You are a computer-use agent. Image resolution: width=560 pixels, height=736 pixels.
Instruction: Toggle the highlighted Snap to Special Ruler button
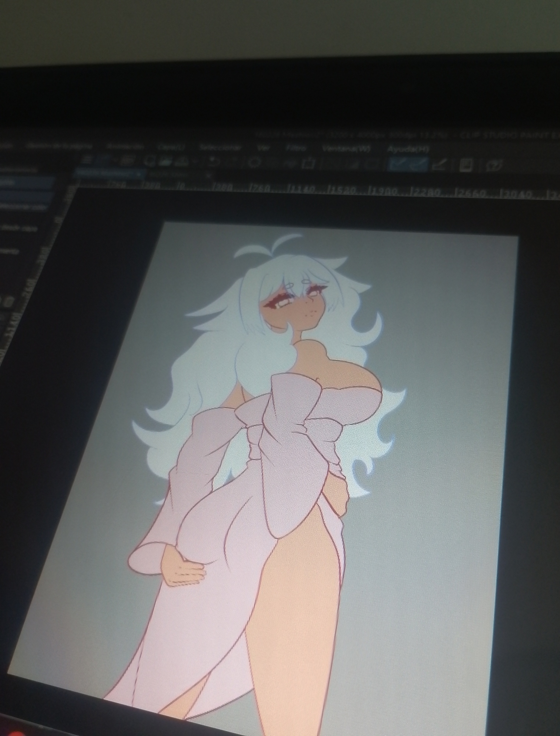[x=418, y=164]
